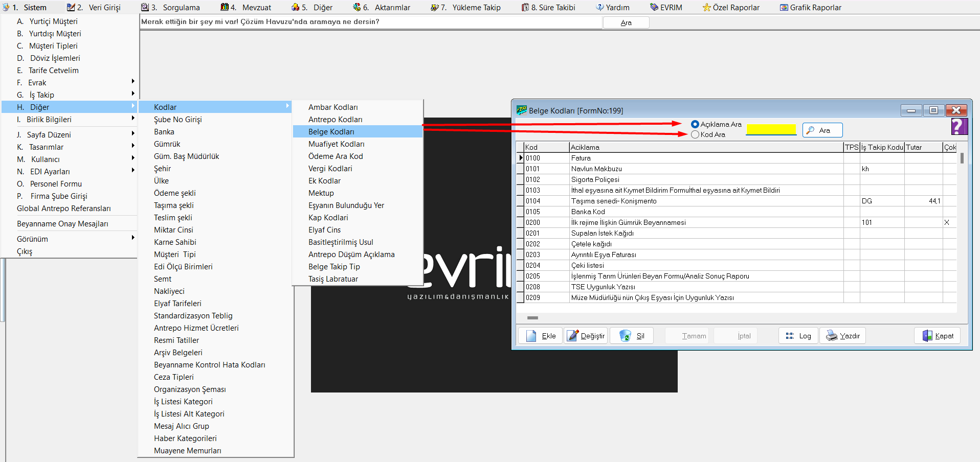Expand the Kullanıcı submenu arrow
This screenshot has width=980, height=462.
point(133,158)
